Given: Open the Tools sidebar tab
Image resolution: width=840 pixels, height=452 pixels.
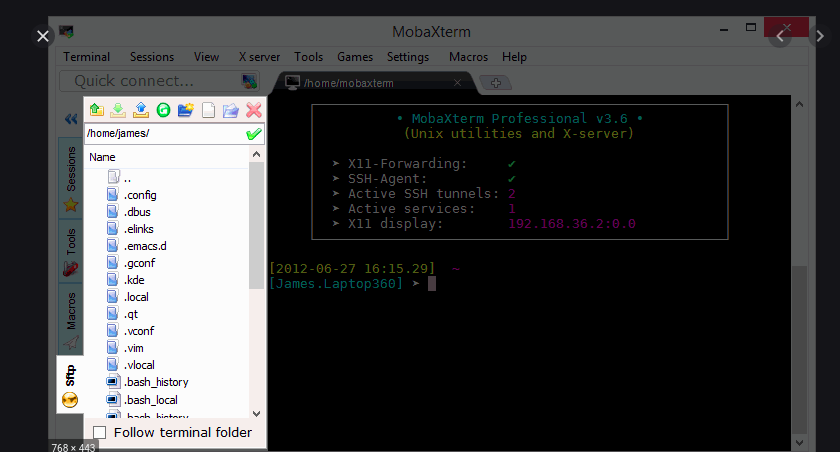Looking at the screenshot, I should pyautogui.click(x=71, y=252).
